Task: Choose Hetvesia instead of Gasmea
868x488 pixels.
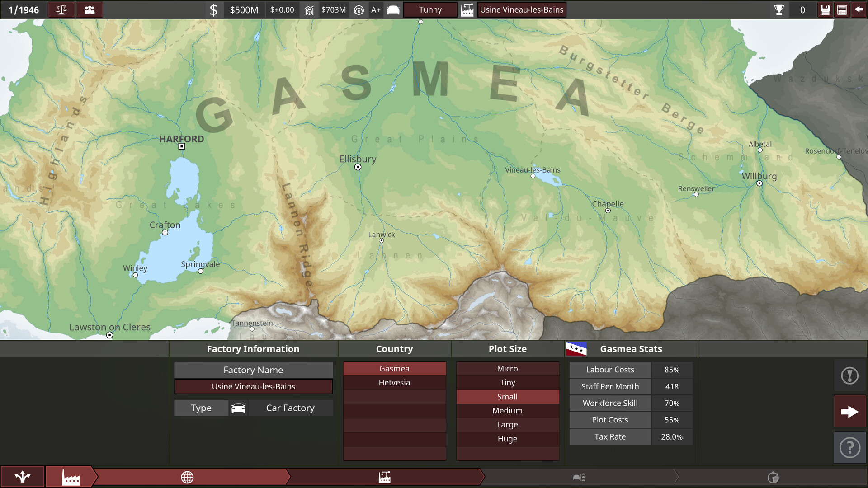Action: coord(394,382)
